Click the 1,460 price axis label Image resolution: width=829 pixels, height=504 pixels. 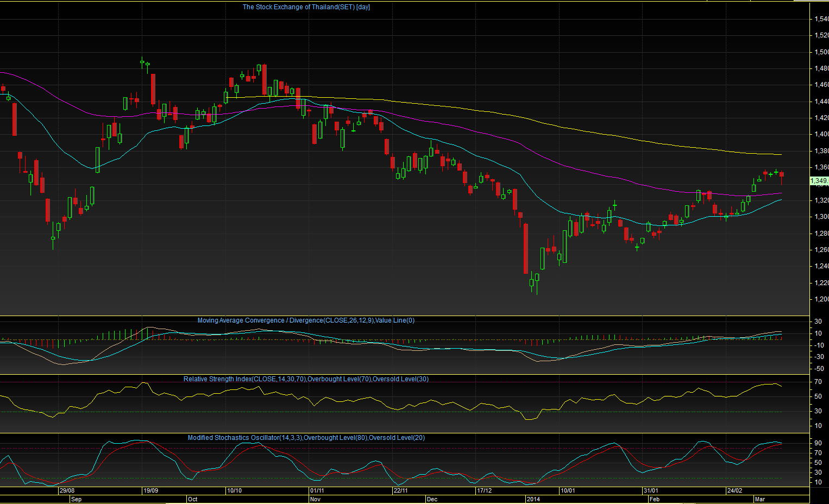tap(821, 85)
